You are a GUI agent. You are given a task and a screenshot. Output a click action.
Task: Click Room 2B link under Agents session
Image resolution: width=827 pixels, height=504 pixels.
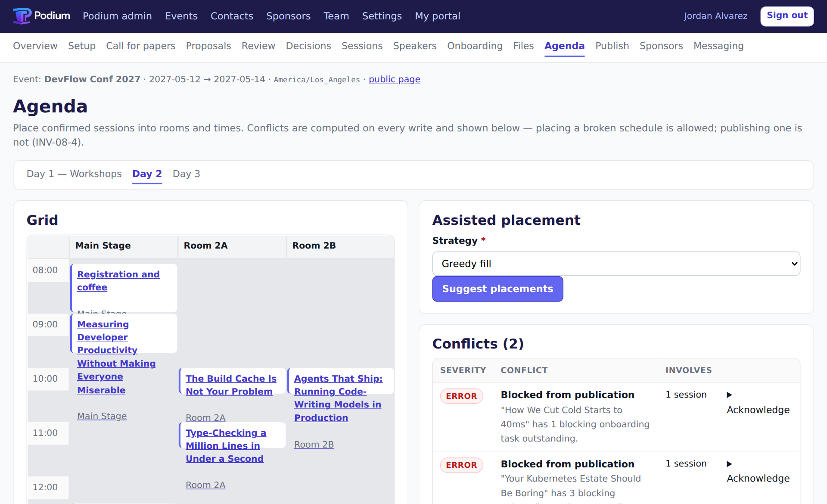(314, 445)
